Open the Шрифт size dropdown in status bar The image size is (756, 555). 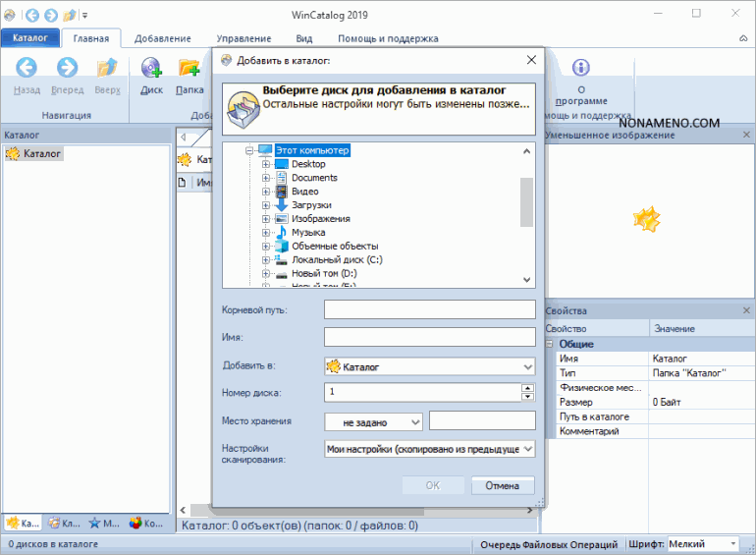[732, 544]
